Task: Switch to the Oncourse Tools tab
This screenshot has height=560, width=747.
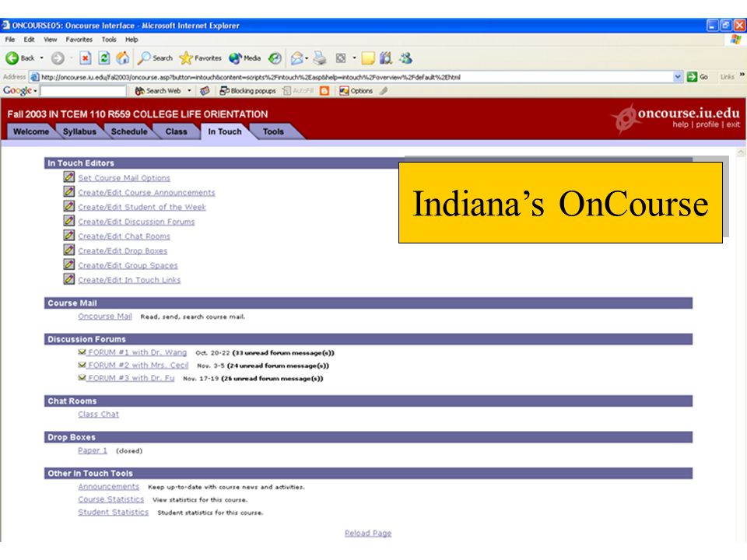Action: pos(273,131)
